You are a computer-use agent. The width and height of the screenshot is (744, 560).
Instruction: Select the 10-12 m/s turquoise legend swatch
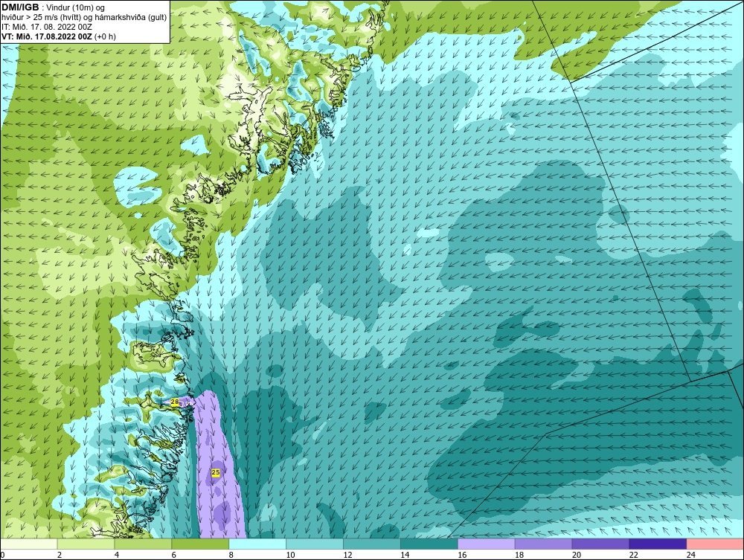[x=315, y=544]
